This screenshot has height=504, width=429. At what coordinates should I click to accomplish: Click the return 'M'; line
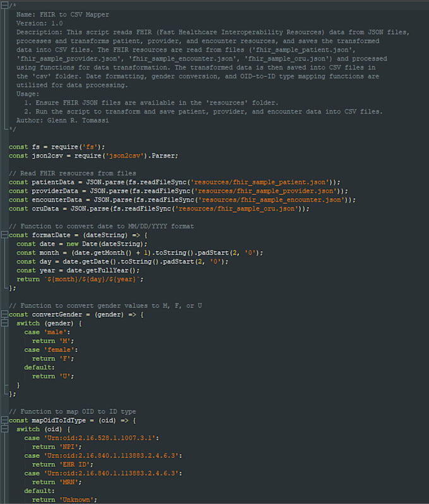(x=53, y=341)
